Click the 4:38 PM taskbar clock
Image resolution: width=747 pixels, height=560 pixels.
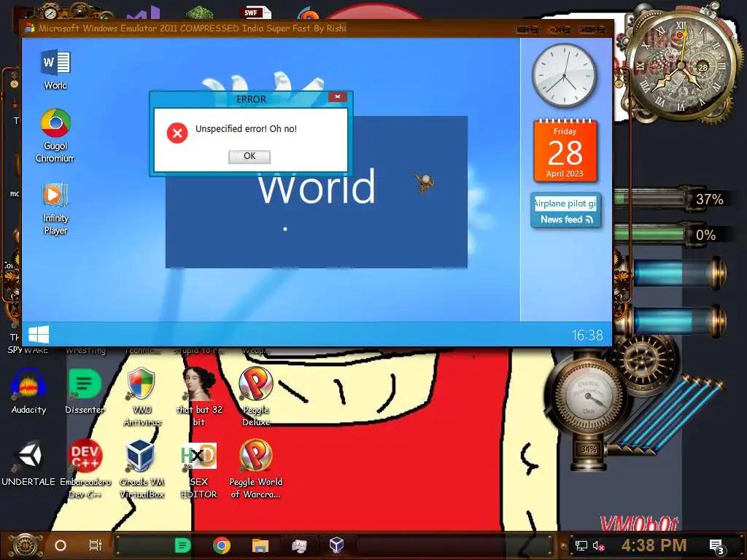click(654, 545)
